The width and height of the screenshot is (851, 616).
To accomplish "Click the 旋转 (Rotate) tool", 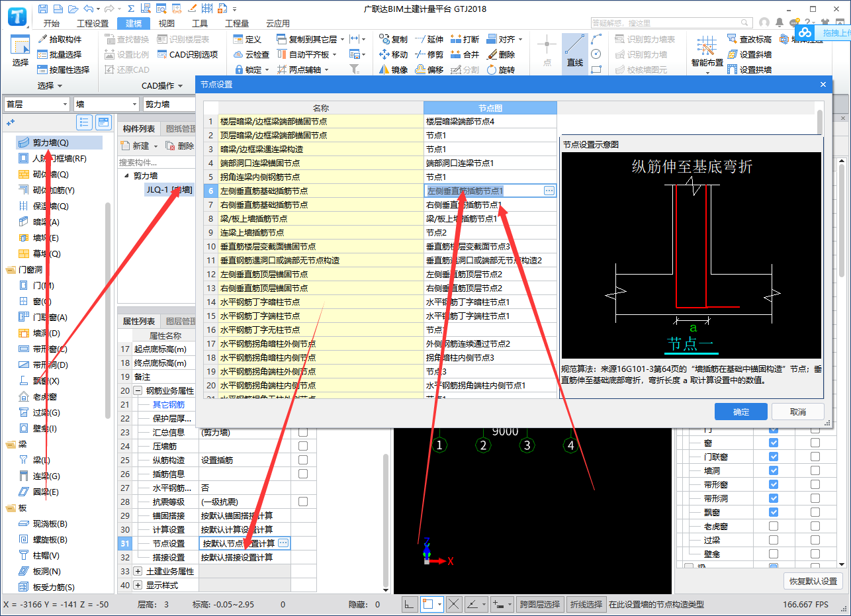I will click(x=500, y=69).
